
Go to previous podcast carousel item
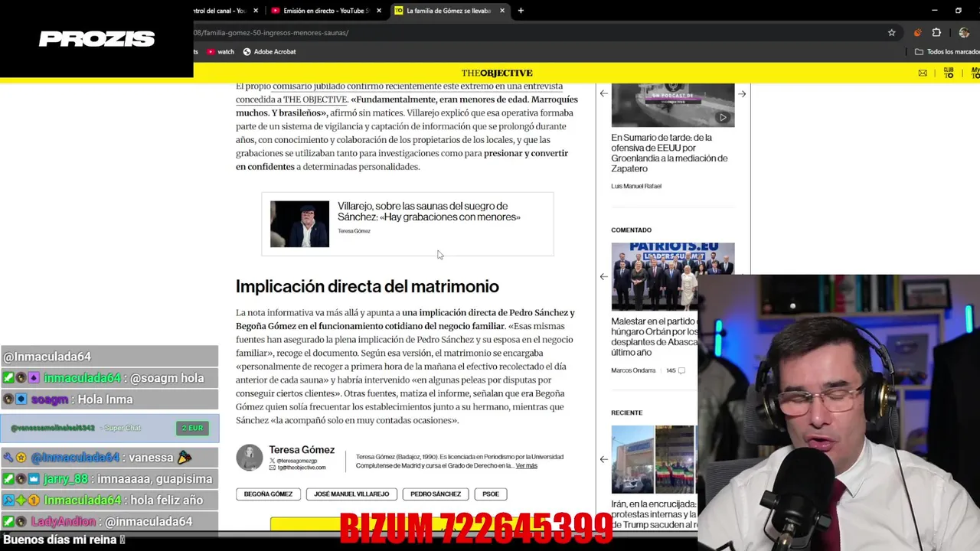604,93
